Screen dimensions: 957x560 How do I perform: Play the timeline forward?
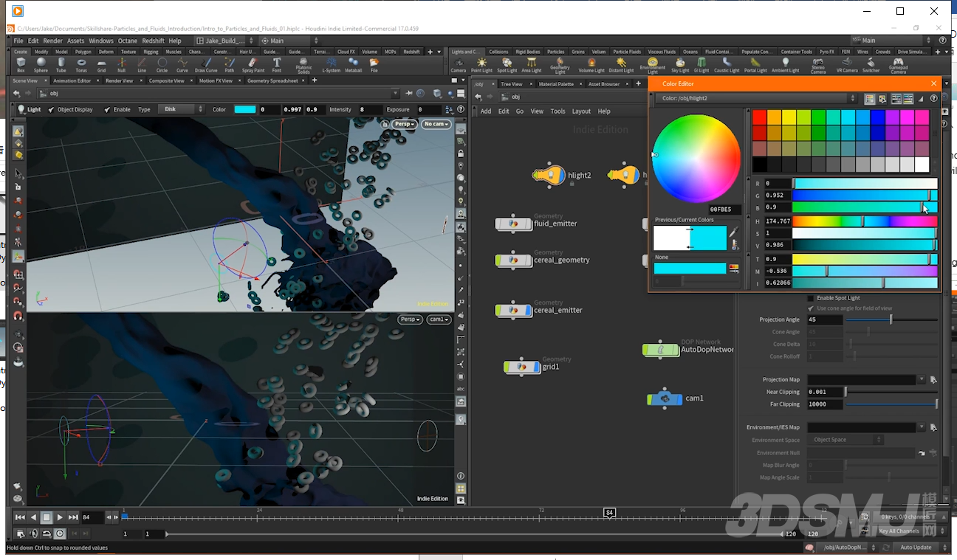(59, 517)
